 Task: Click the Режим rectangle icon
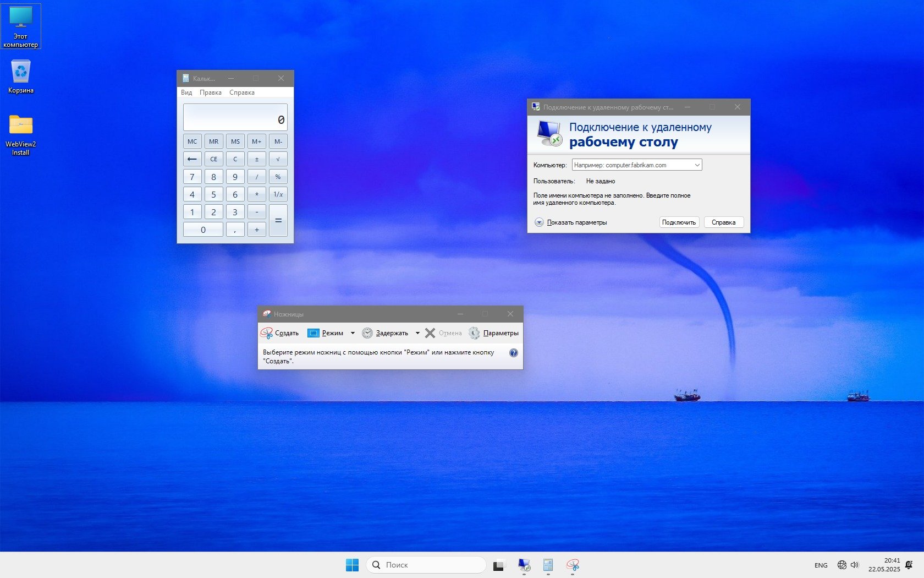tap(313, 333)
